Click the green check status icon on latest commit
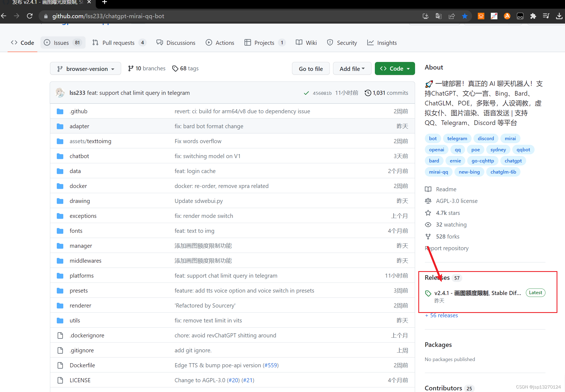This screenshot has height=392, width=565. 306,93
